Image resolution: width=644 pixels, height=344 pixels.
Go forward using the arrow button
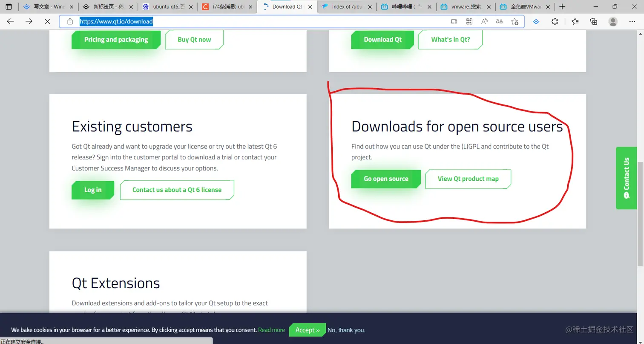click(29, 21)
